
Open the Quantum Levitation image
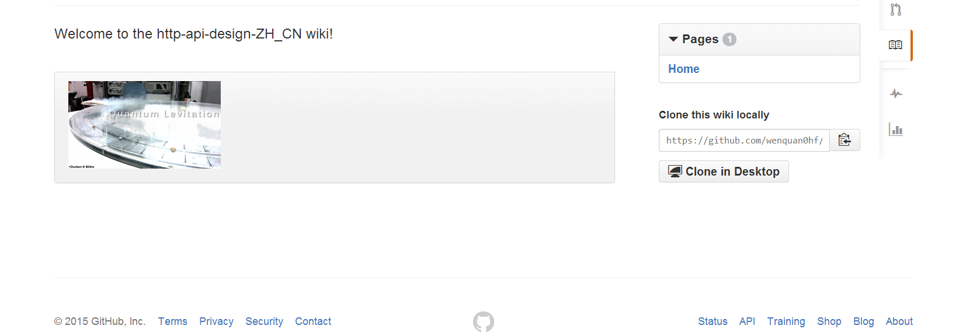coord(144,125)
